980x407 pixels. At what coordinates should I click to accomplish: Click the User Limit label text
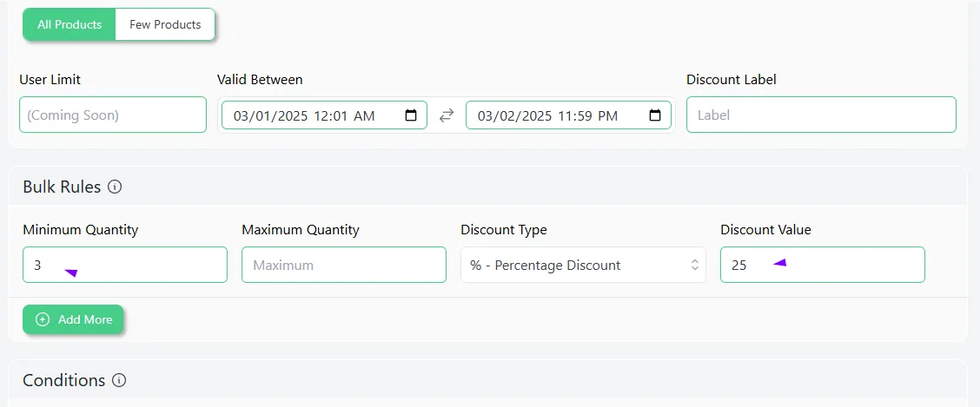[50, 80]
